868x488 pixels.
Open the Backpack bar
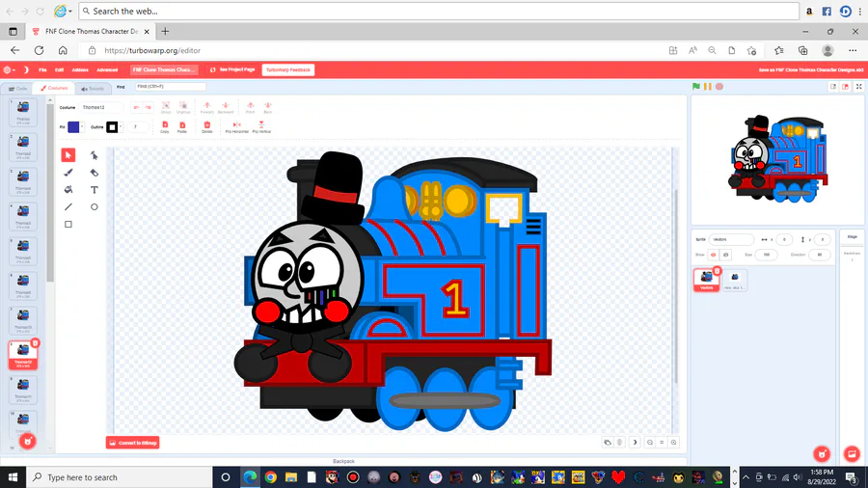pos(343,461)
